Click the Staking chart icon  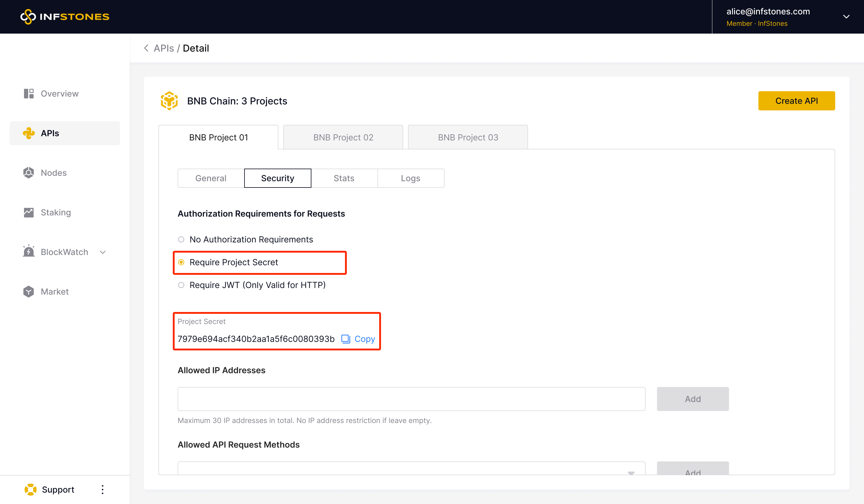point(29,213)
